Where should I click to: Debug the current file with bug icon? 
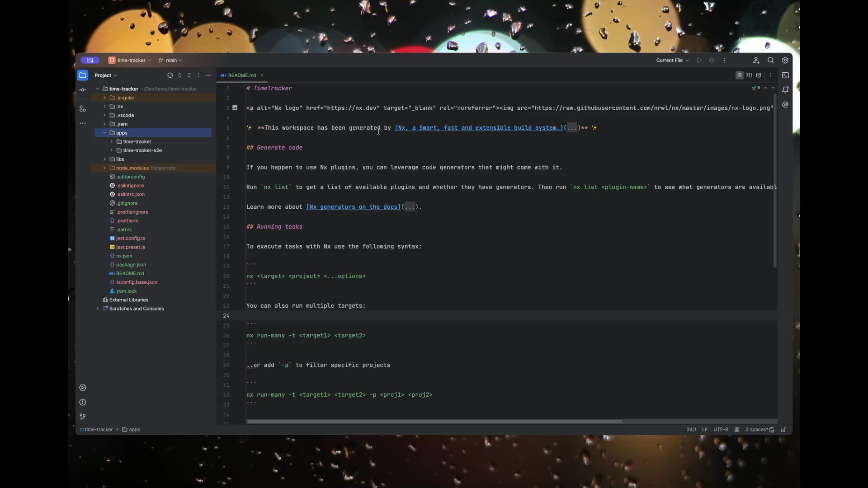coord(712,60)
